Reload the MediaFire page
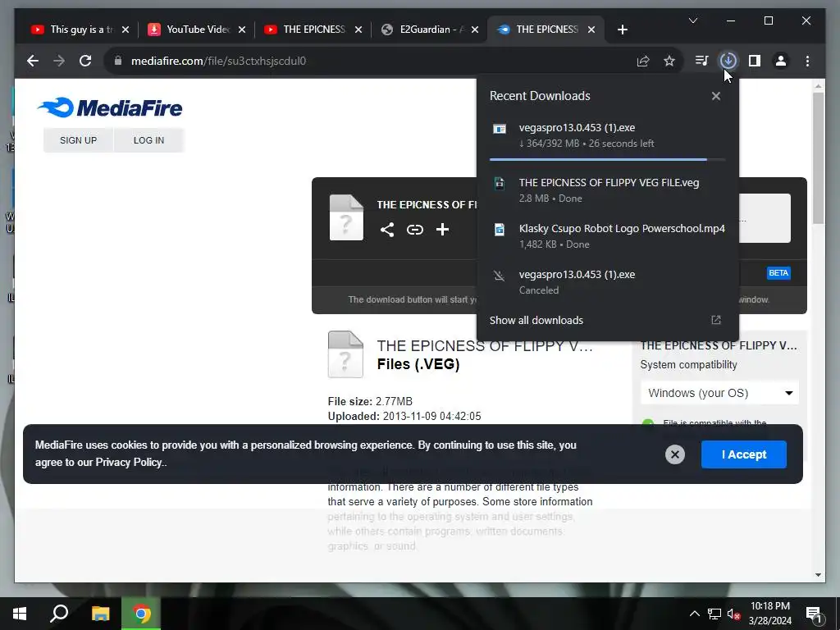Viewport: 840px width, 630px height. tap(85, 61)
